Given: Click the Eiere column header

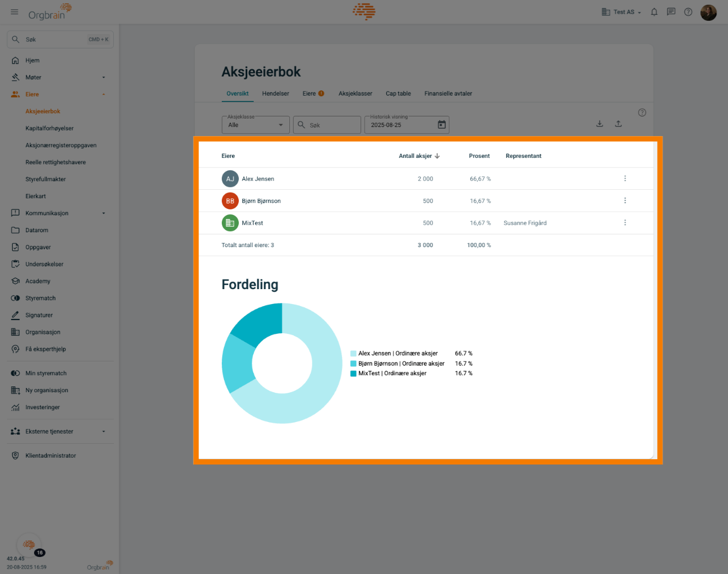Looking at the screenshot, I should click(228, 156).
